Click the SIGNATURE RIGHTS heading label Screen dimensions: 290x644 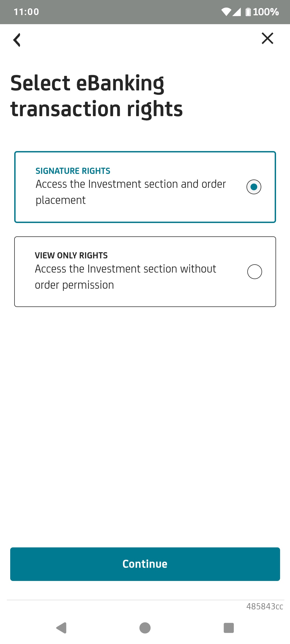73,171
